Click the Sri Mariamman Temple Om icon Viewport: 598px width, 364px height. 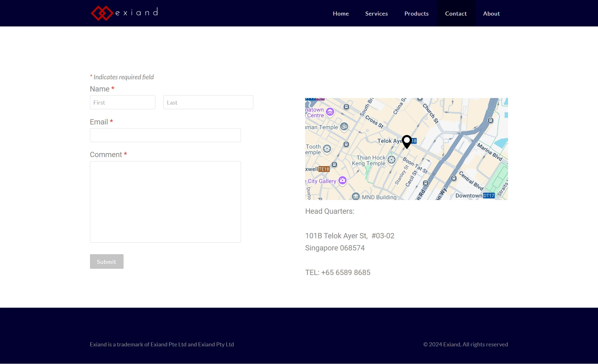[x=344, y=127]
